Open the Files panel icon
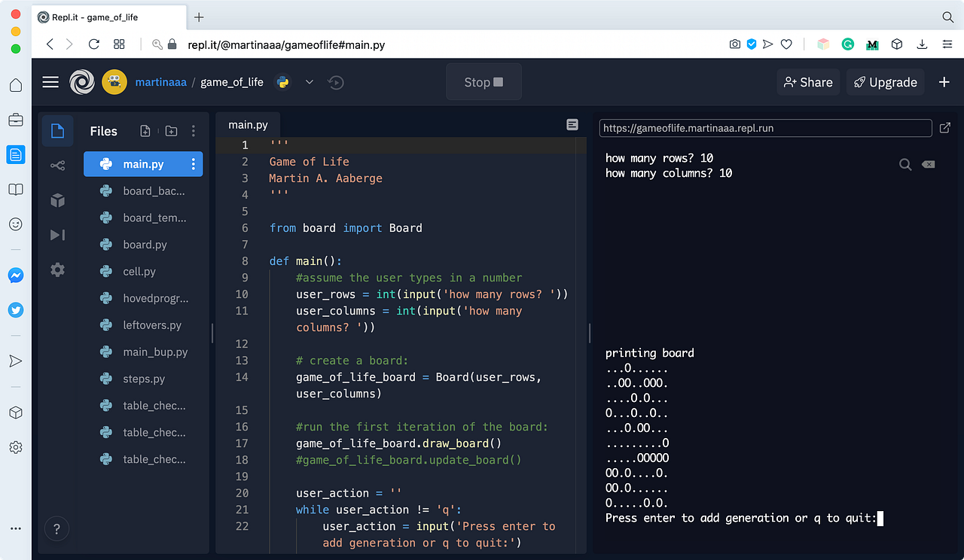This screenshot has width=964, height=560. 57,130
